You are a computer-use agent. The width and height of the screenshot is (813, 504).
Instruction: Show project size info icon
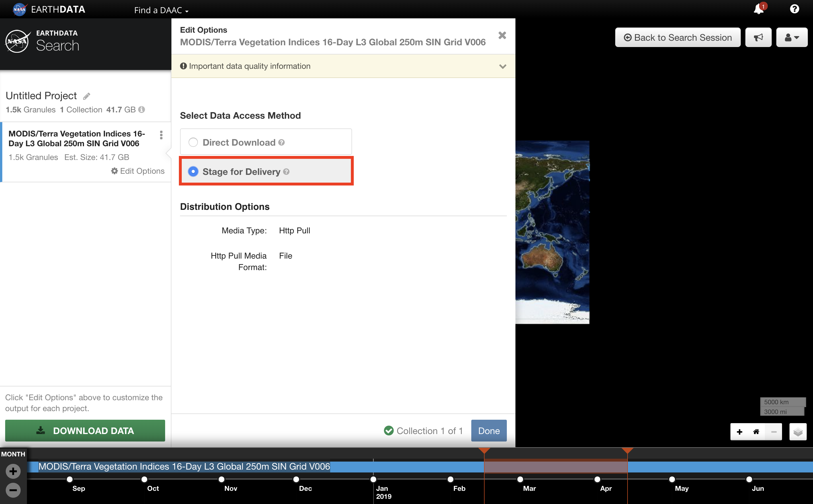point(142,109)
